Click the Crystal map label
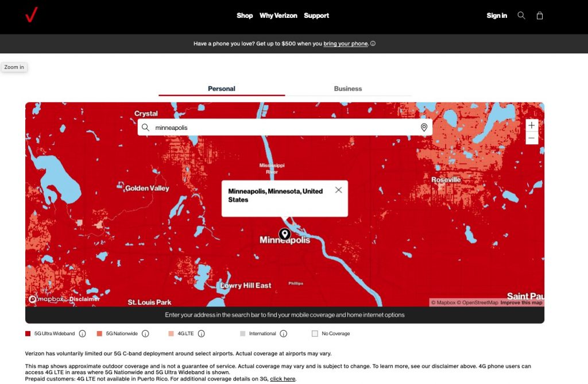Viewport: 588px width, 384px height. pyautogui.click(x=146, y=113)
